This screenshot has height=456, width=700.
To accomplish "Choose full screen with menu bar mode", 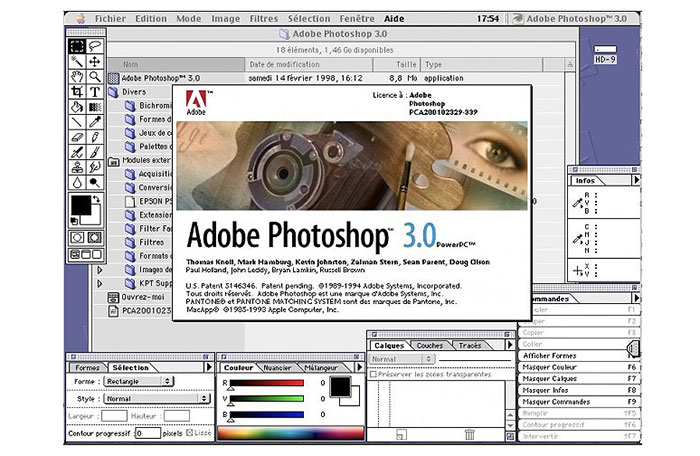I will (x=86, y=255).
